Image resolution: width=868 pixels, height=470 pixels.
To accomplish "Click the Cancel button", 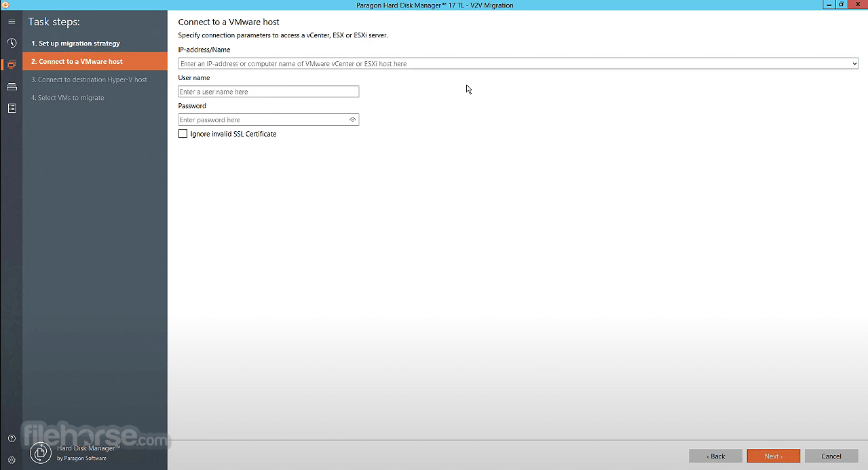I will click(831, 456).
